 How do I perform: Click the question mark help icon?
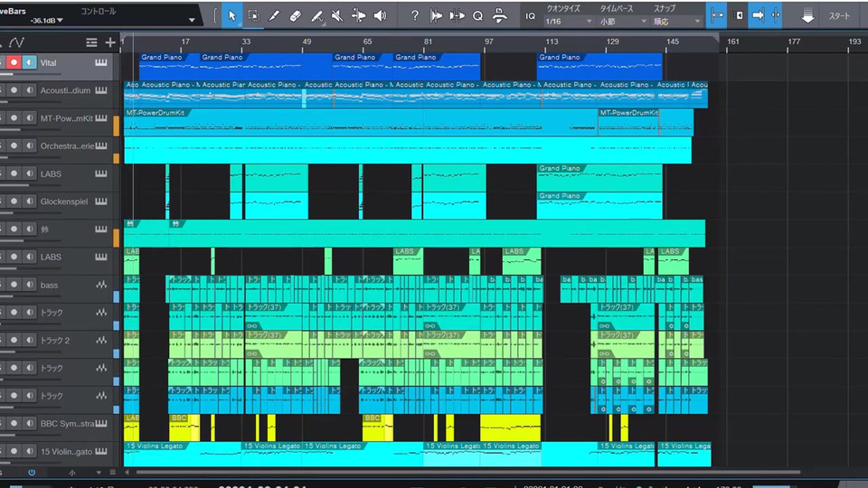pyautogui.click(x=414, y=15)
